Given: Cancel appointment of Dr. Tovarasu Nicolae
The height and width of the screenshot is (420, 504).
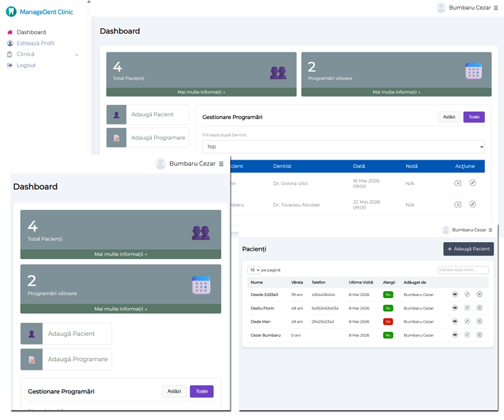Looking at the screenshot, I should 457,204.
